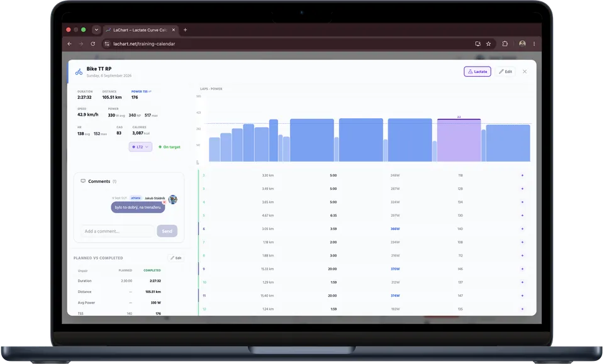Image resolution: width=604 pixels, height=364 pixels.
Task: Open the three-dot browser menu
Action: 534,44
